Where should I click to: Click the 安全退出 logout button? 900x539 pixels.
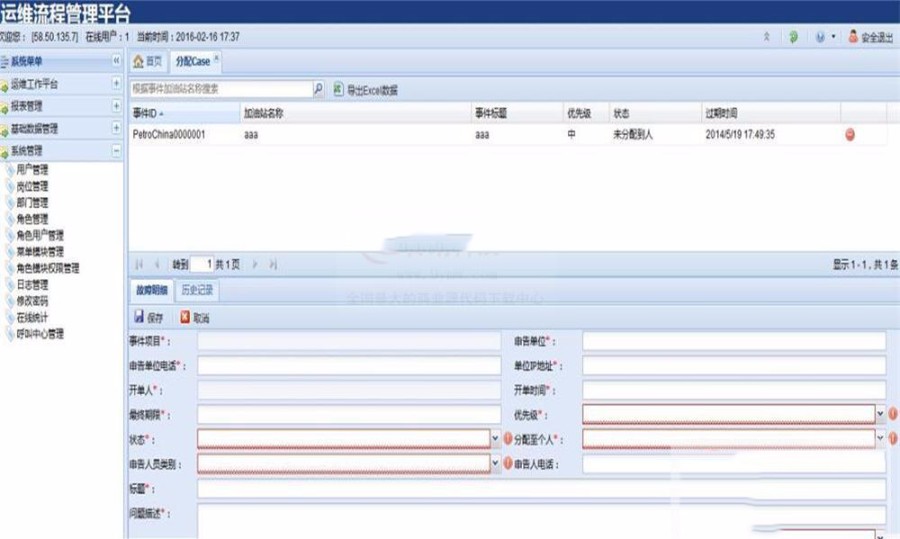pyautogui.click(x=871, y=37)
